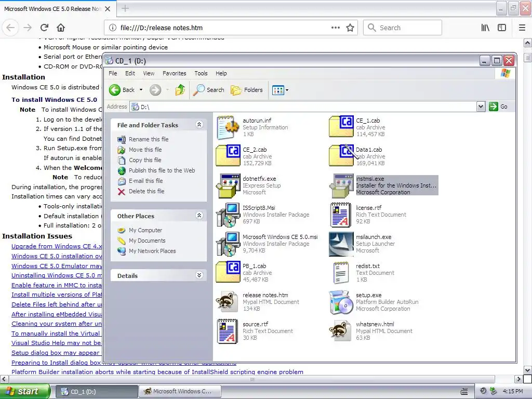Switch to CD_1 (D:) taskbar button
Screen dimensions: 532x399
[97, 392]
